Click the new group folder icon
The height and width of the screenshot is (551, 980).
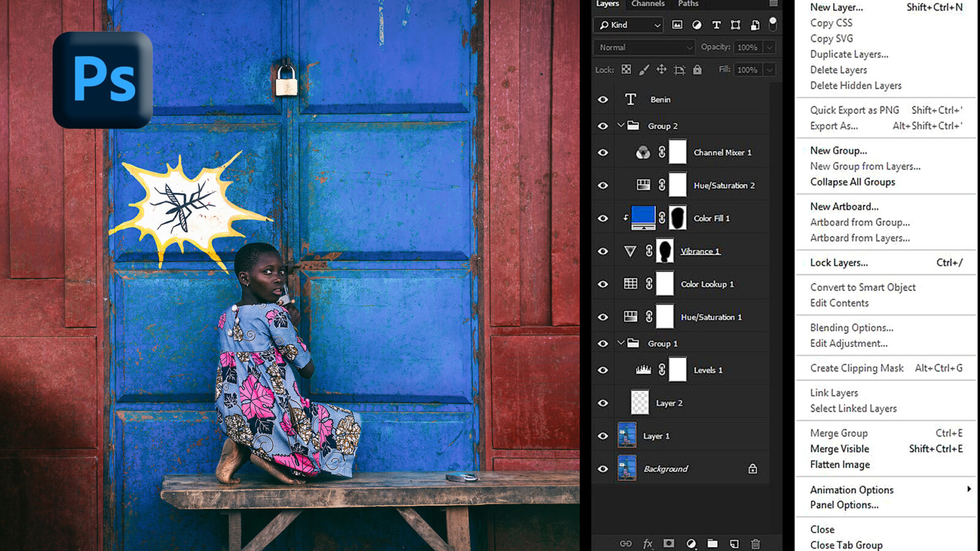712,544
